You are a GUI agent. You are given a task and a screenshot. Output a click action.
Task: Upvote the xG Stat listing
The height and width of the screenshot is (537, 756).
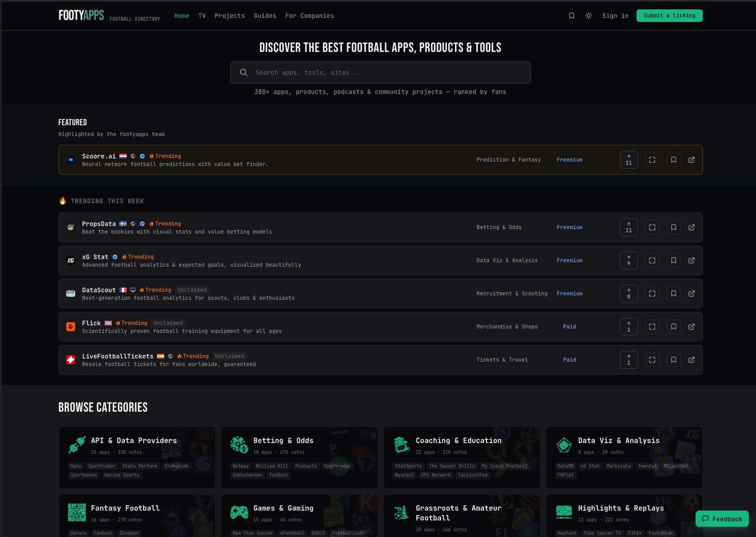click(629, 260)
